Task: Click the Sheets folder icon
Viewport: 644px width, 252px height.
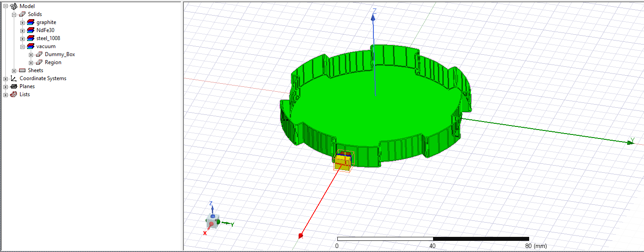Action: point(22,70)
